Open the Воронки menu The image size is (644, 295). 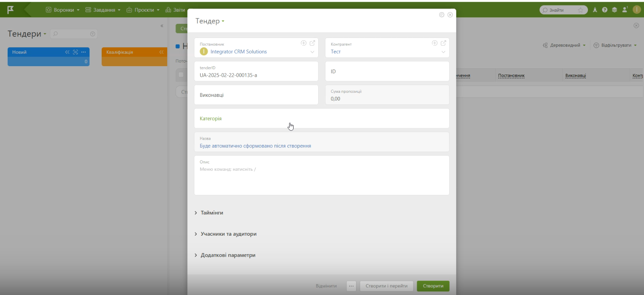point(63,10)
